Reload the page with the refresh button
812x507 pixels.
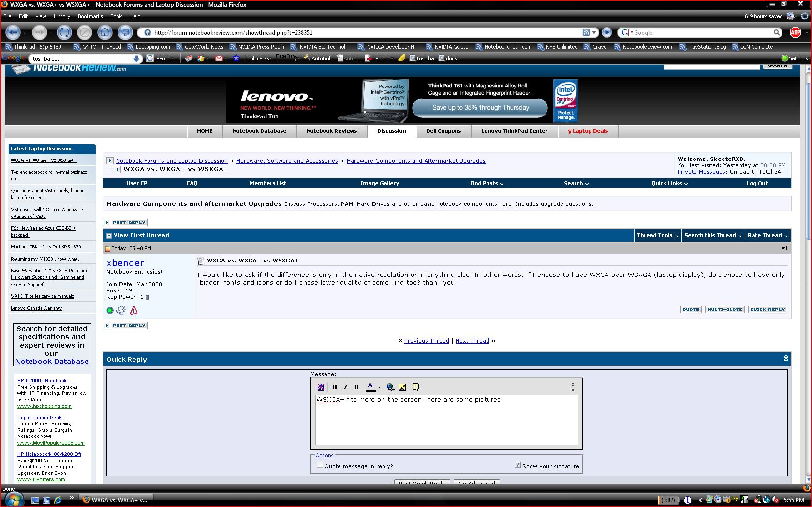pyautogui.click(x=64, y=32)
